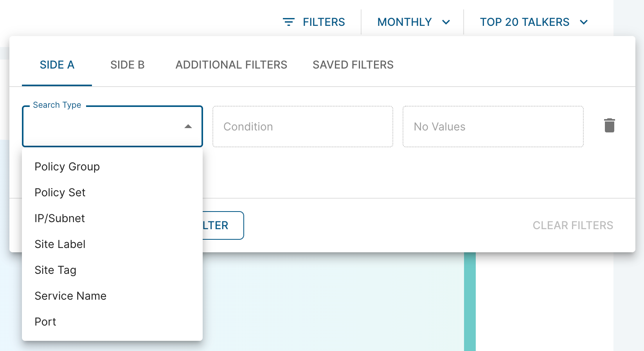Screen dimensions: 644x351
Task: Select IP/Subnet option
Action: (112, 218)
